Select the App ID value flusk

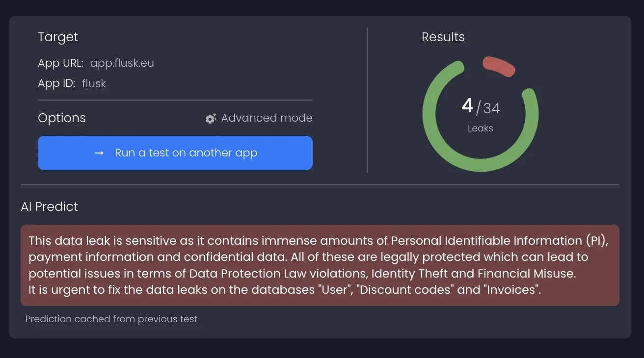point(94,83)
